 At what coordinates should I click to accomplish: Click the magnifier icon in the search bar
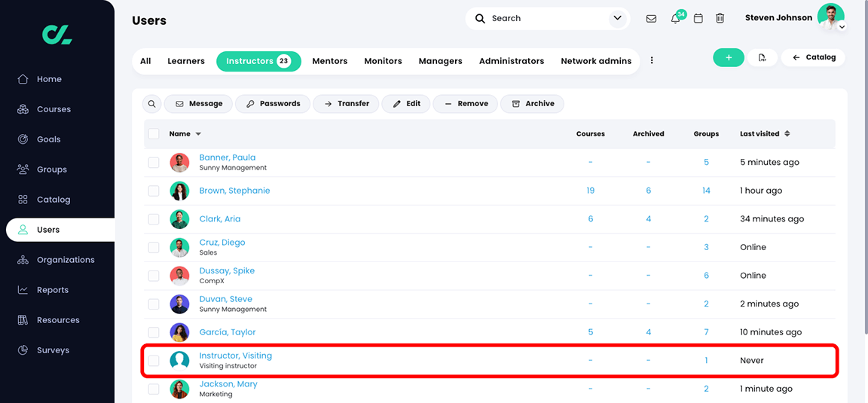pos(481,18)
